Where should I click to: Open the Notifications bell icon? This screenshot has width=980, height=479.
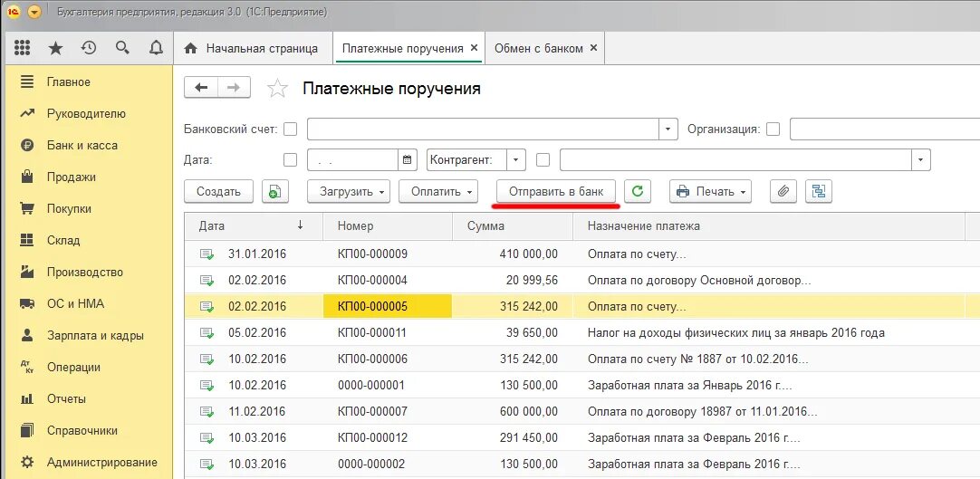tap(157, 48)
